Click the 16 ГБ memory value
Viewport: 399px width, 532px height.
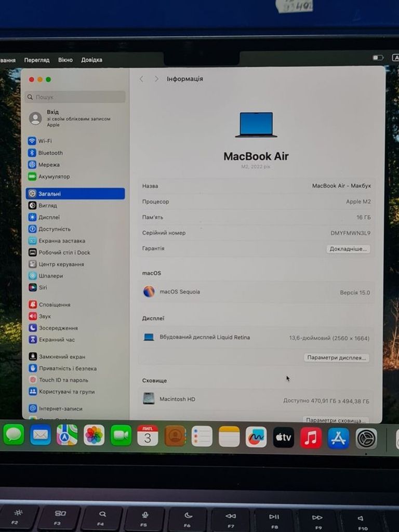coord(363,217)
